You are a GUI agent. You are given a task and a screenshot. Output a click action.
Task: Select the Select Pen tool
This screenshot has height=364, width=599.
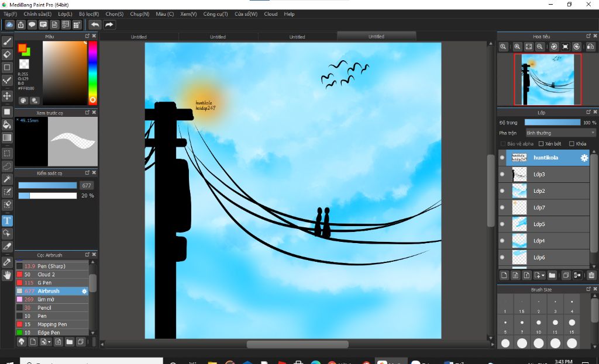[x=7, y=192]
